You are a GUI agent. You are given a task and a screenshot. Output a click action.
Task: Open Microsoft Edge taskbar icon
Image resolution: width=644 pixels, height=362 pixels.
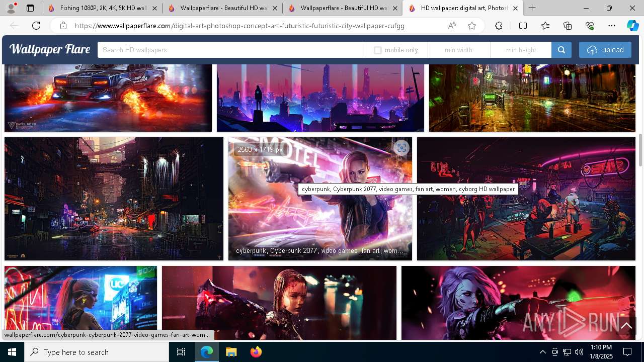point(207,352)
